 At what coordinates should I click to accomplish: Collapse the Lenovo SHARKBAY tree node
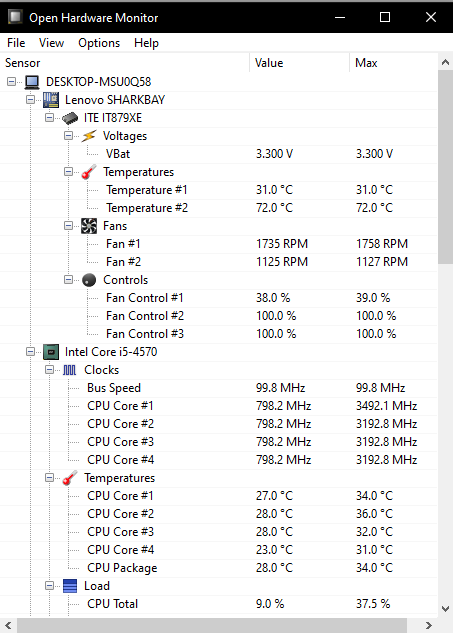pos(31,100)
